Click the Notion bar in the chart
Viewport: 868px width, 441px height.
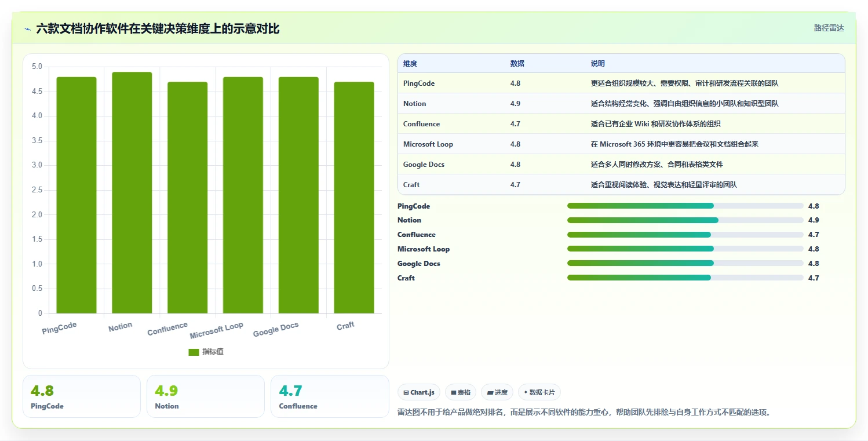[x=132, y=193]
